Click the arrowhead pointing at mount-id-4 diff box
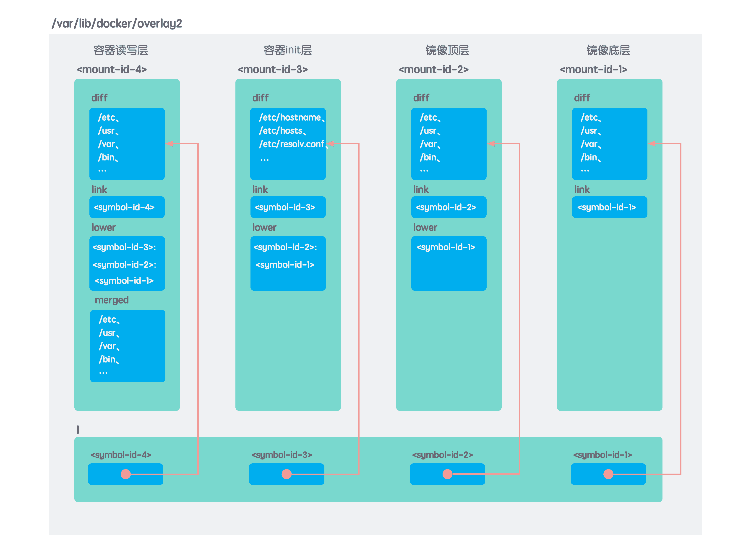Screen dimensions: 751x560 (x=169, y=143)
